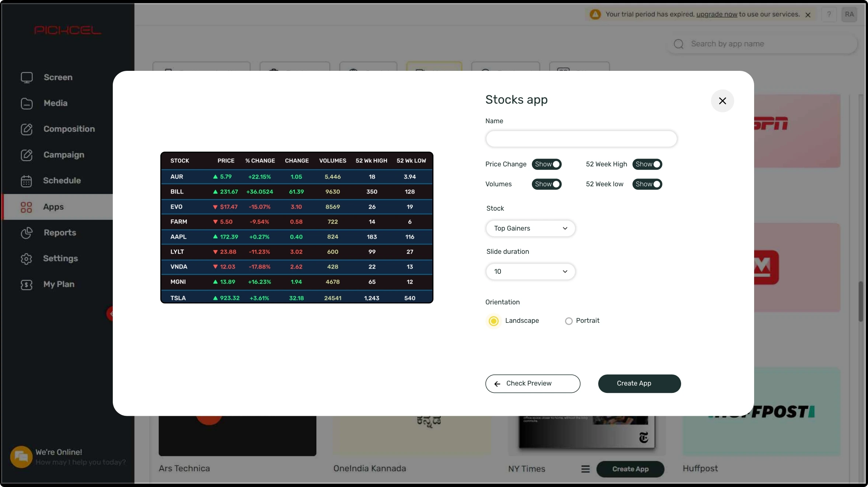
Task: Click the Check Preview button
Action: pos(532,384)
